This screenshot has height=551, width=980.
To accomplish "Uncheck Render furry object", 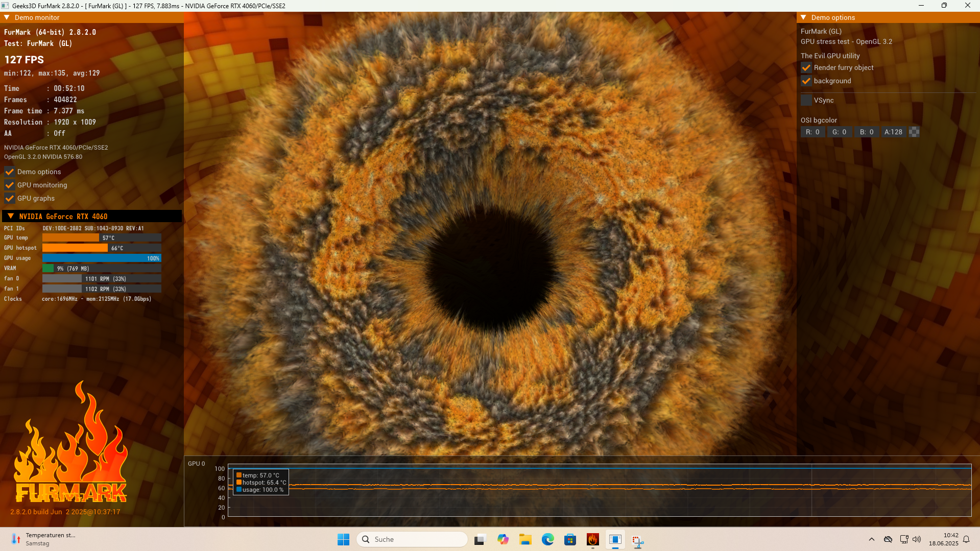I will click(806, 68).
